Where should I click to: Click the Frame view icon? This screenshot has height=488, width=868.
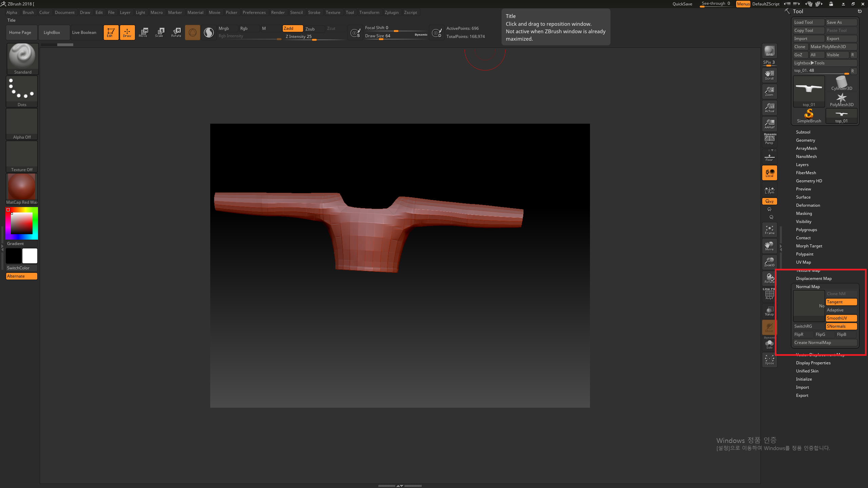click(x=769, y=230)
